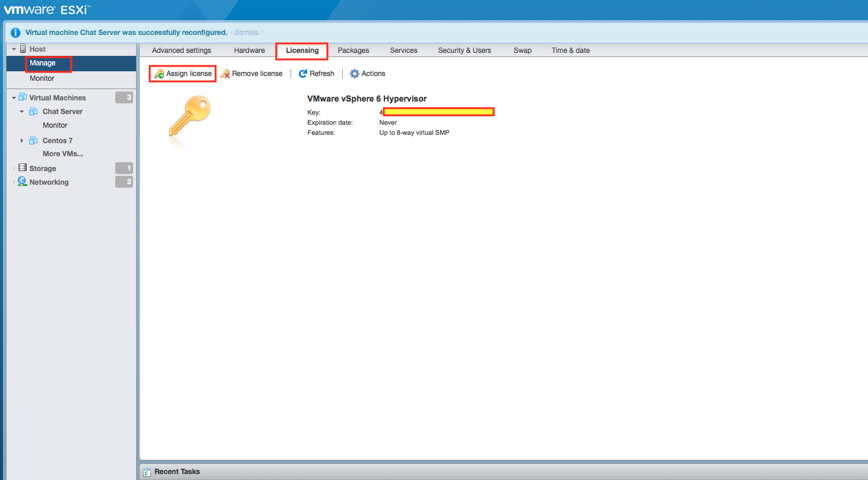
Task: Switch to the Services tab
Action: [404, 50]
